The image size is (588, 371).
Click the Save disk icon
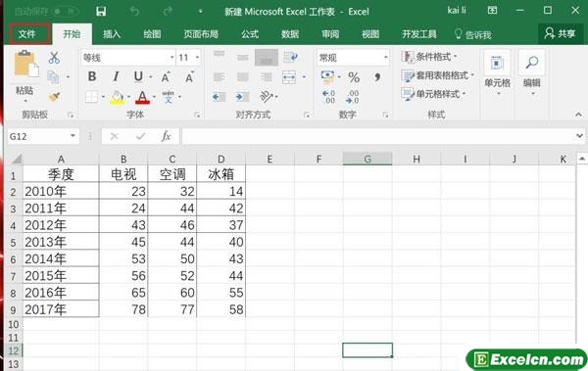[101, 12]
